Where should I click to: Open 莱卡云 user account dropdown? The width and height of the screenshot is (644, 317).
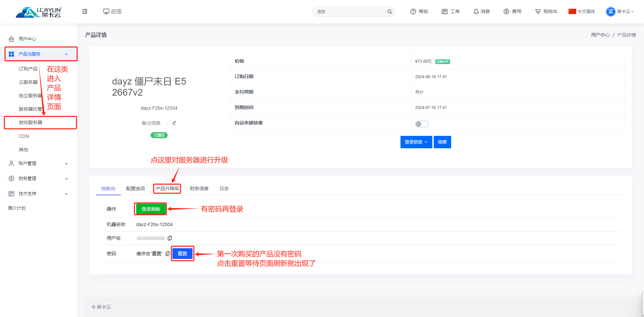(x=620, y=11)
